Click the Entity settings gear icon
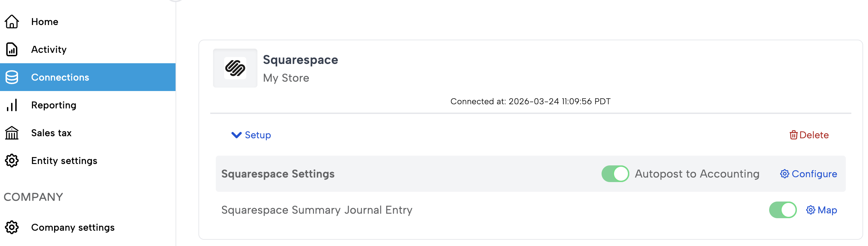868x246 pixels. 12,161
